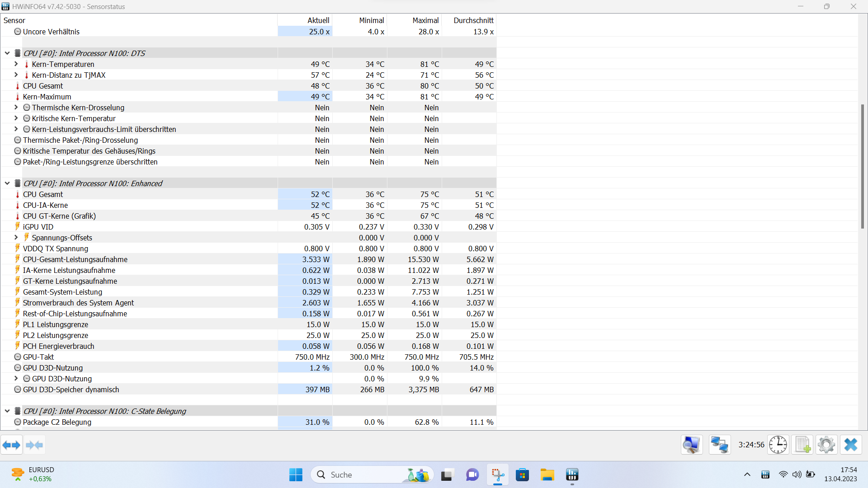Click the clock icon beside GPU-Takt
Image resolution: width=868 pixels, height=488 pixels.
point(18,357)
